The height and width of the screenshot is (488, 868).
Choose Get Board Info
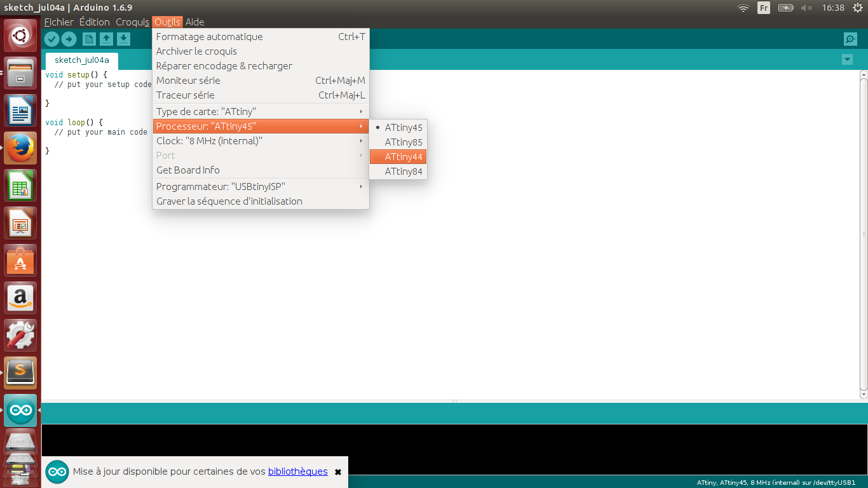tap(261, 170)
